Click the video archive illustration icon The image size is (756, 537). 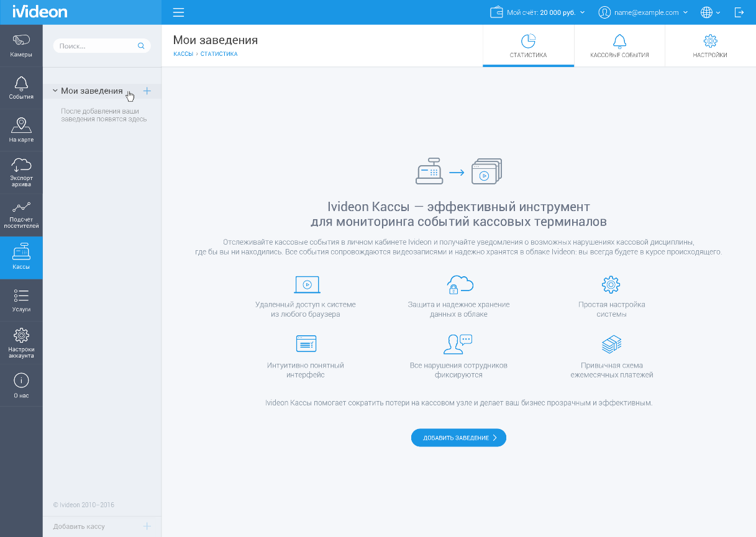point(486,171)
